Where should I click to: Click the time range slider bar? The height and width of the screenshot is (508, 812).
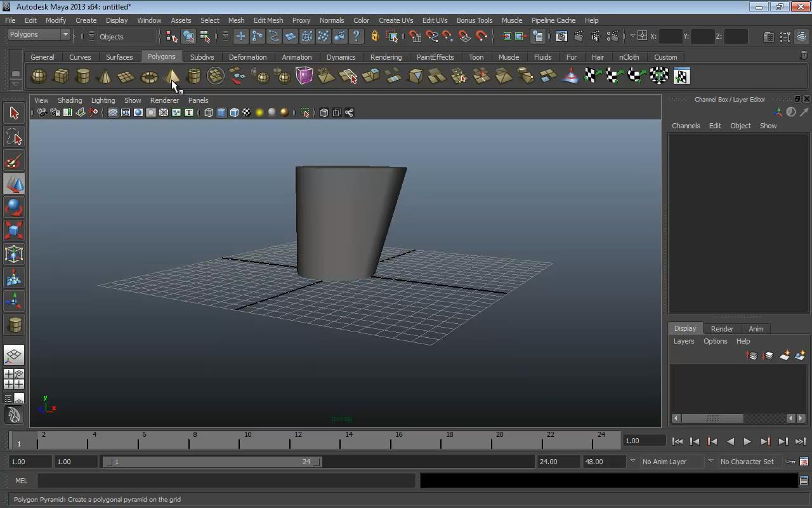pyautogui.click(x=212, y=462)
